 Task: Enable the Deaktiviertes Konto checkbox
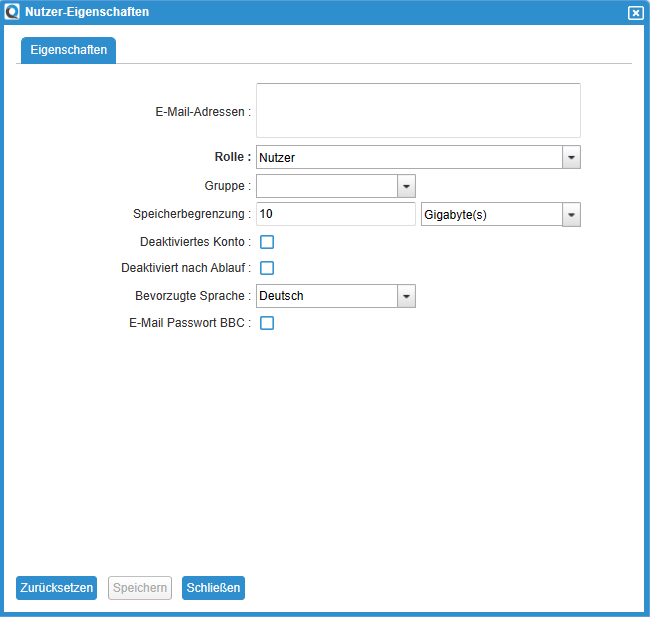(267, 242)
